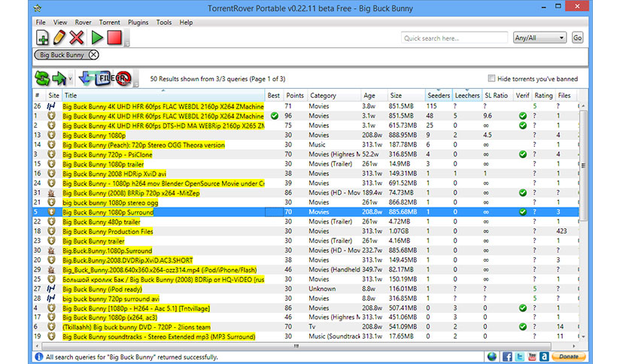629x364 pixels.
Task: Sort by Verif column header
Action: [522, 96]
